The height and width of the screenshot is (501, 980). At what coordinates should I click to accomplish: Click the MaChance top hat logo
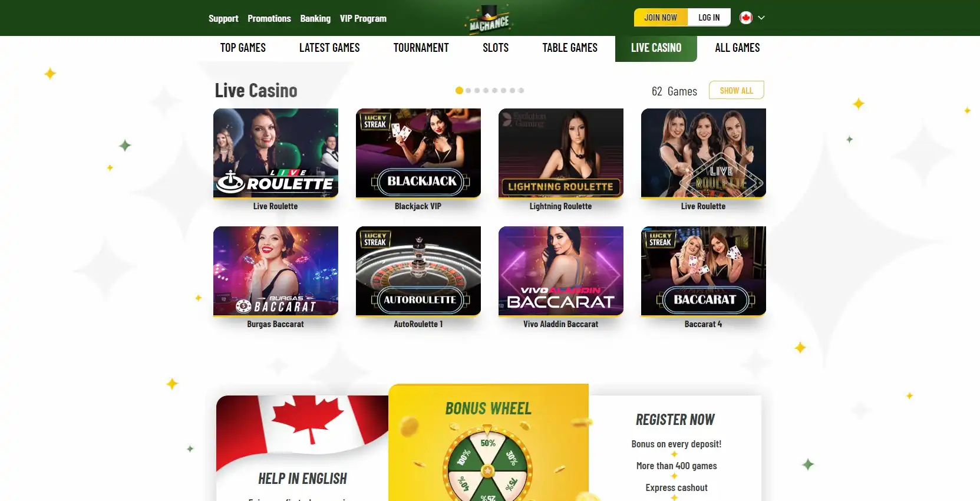click(489, 19)
